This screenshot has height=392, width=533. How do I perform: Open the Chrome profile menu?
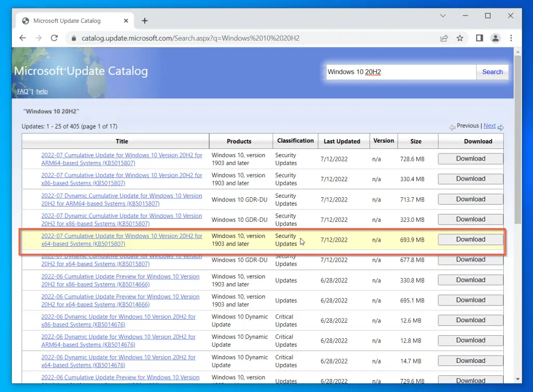point(496,38)
